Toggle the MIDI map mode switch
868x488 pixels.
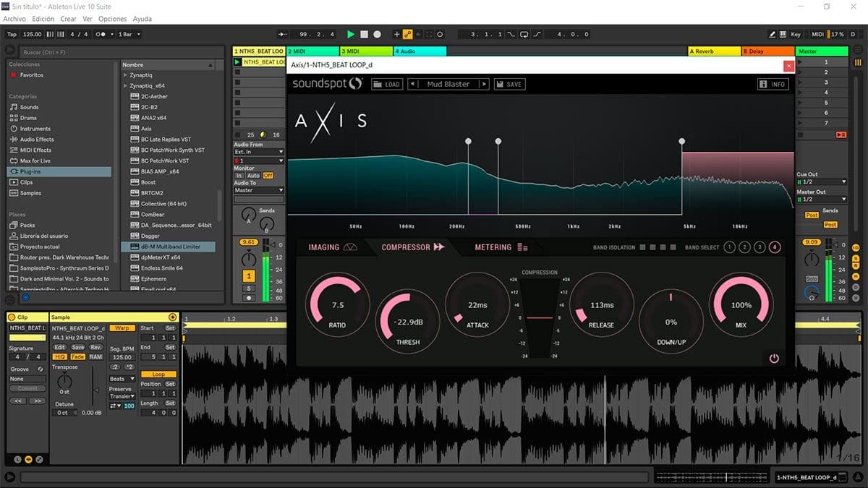pyautogui.click(x=817, y=34)
